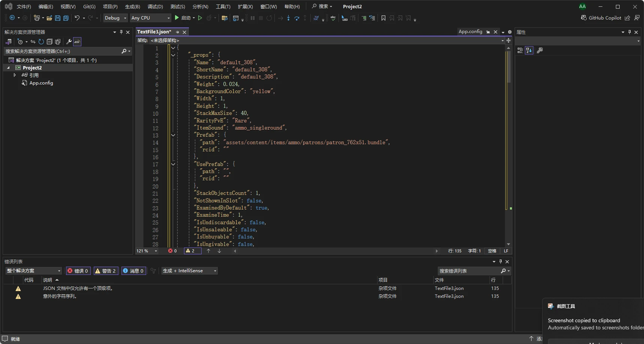Toggle the Messages 0 filter button
The width and height of the screenshot is (644, 344).
(133, 270)
